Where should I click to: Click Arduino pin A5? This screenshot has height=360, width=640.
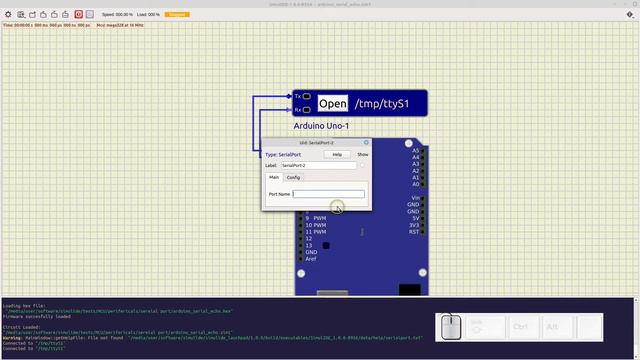point(423,151)
